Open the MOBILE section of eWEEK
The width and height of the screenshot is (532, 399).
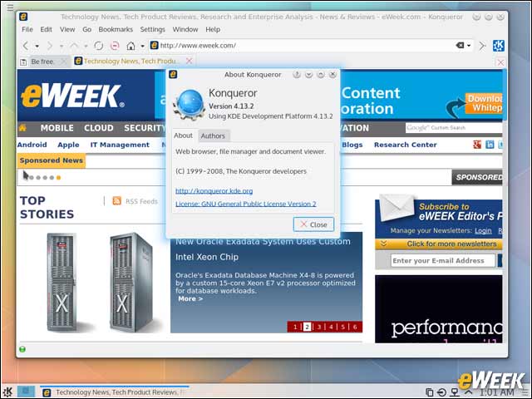click(x=57, y=128)
